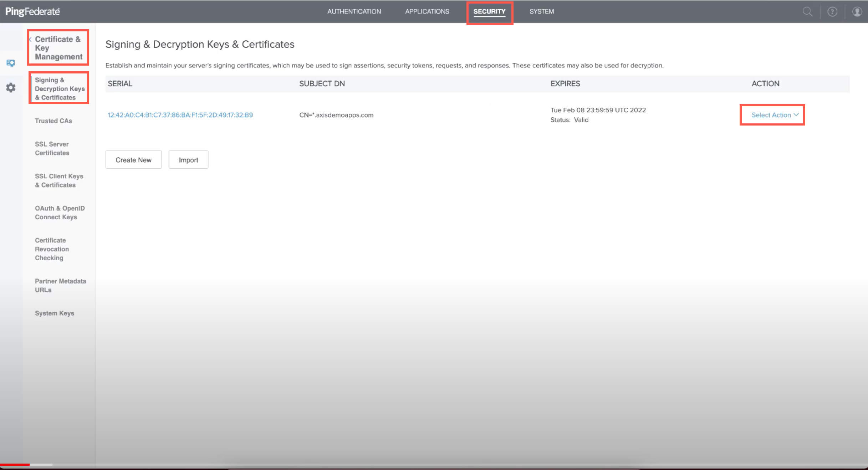Expand the Select Action dropdown

tap(775, 115)
